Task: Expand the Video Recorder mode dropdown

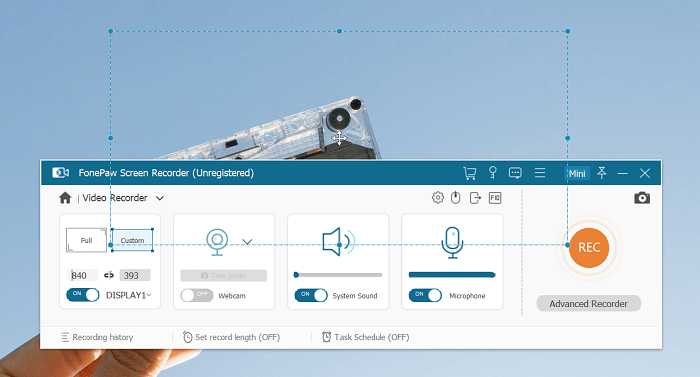Action: [159, 198]
